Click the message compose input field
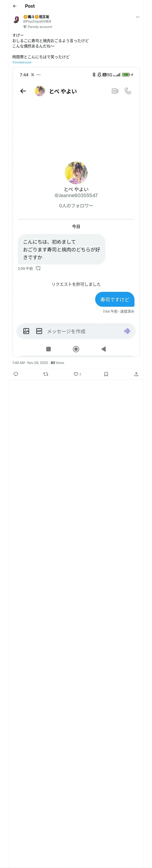Viewport: 152px width, 868px height. pos(81,331)
